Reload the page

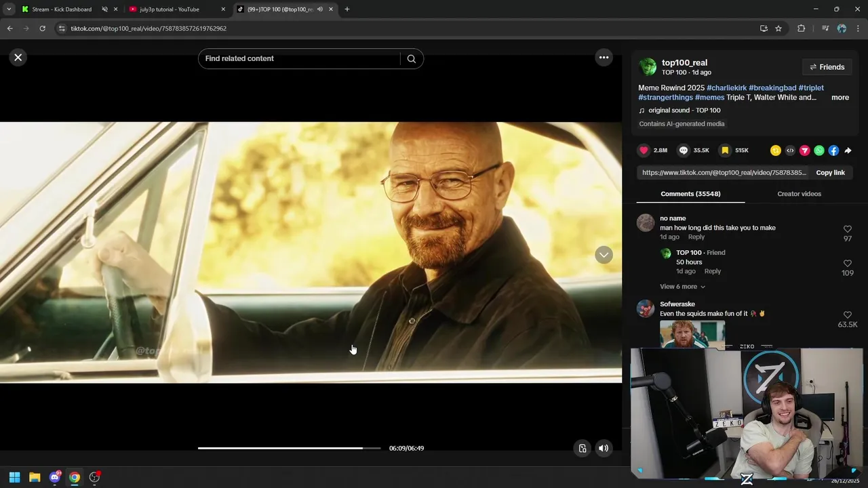(42, 28)
